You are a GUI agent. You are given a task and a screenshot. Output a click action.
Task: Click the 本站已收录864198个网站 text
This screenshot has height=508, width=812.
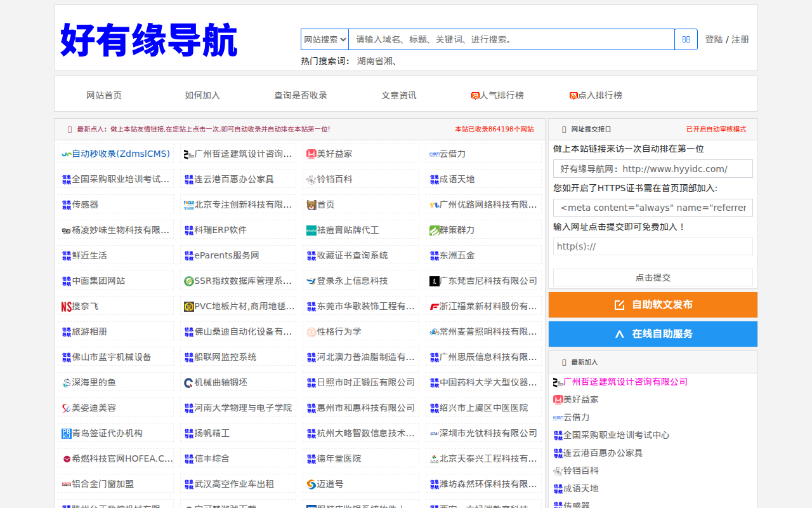pyautogui.click(x=495, y=130)
